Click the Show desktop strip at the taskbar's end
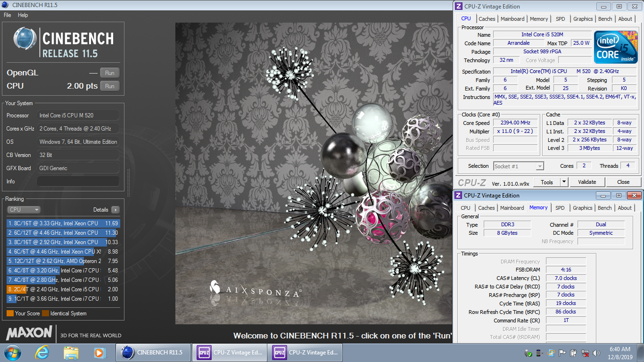The height and width of the screenshot is (362, 644). tap(641, 353)
